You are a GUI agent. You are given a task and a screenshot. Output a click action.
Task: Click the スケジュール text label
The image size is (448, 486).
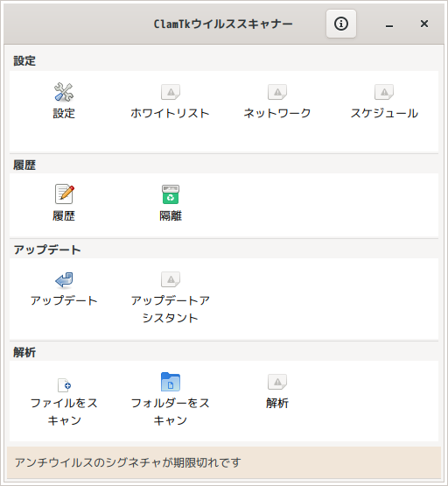point(384,114)
